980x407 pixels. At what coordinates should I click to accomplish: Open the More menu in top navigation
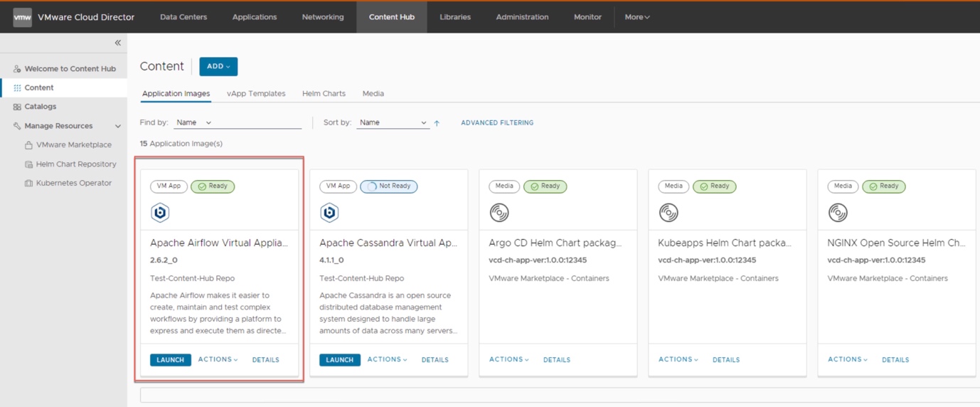point(637,17)
